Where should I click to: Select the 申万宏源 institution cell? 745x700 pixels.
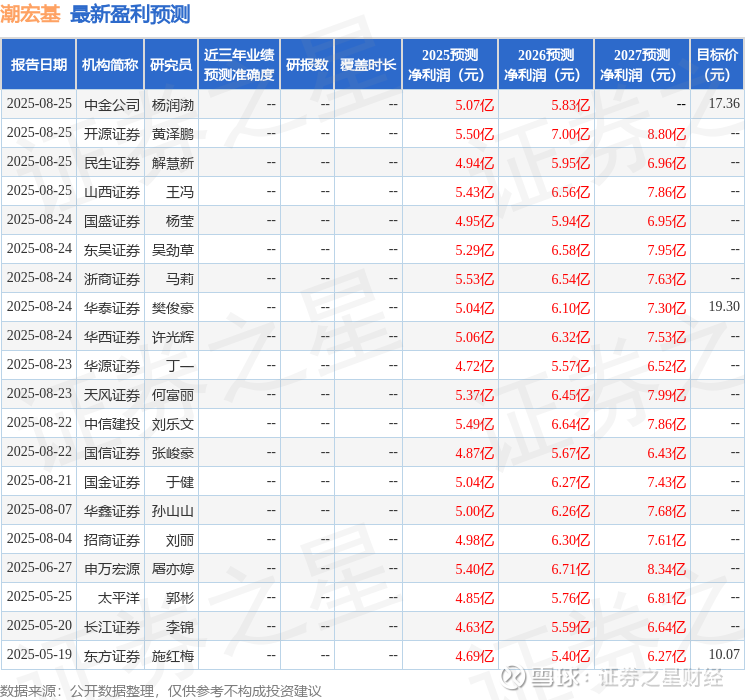click(x=112, y=569)
